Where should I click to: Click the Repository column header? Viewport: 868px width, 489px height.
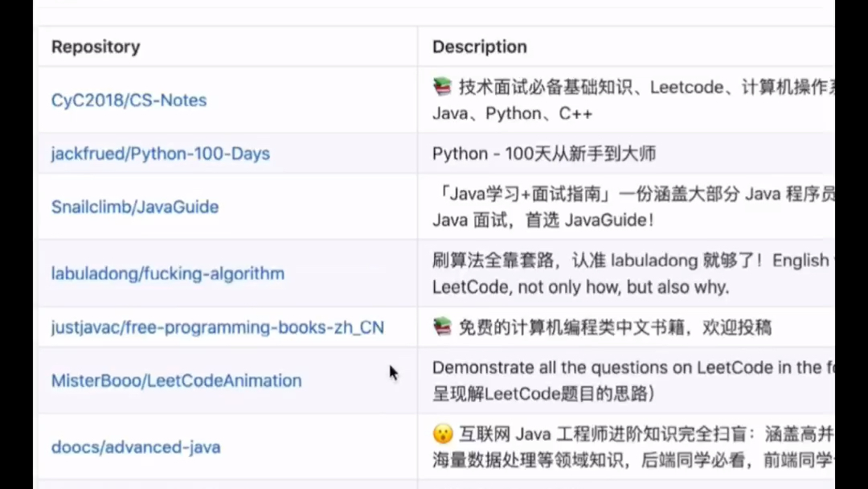tap(95, 47)
